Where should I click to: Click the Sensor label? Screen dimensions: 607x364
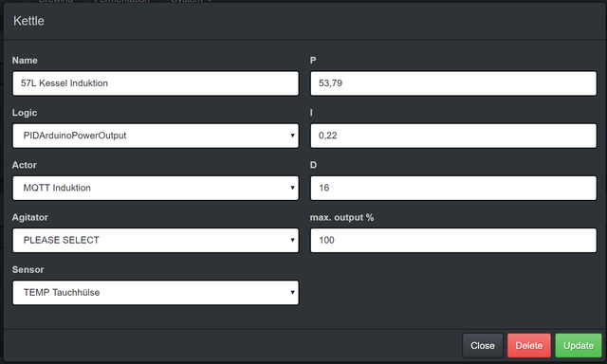(28, 269)
